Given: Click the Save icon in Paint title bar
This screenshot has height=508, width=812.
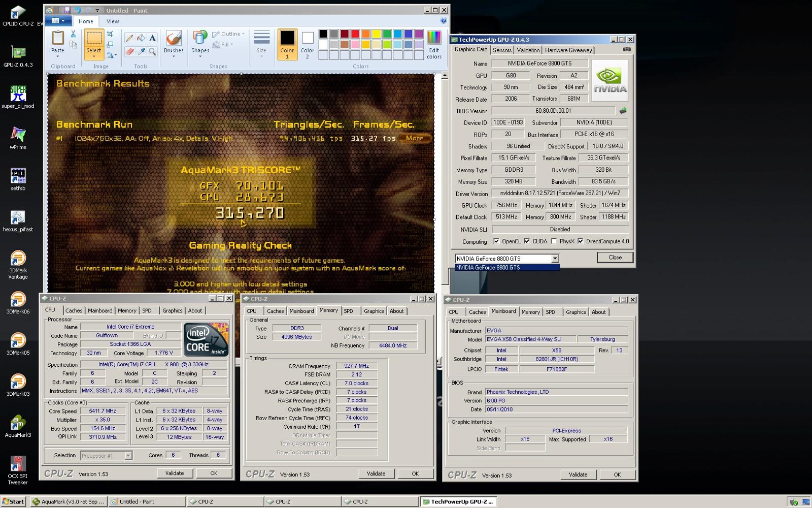Looking at the screenshot, I should (x=66, y=10).
